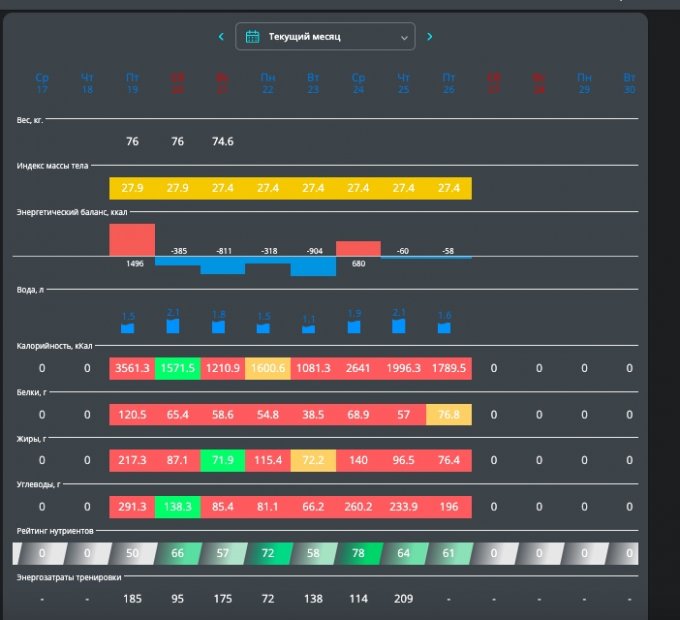The image size is (680, 620).
Task: Click the 1.6 L water glass icon
Action: [x=445, y=326]
